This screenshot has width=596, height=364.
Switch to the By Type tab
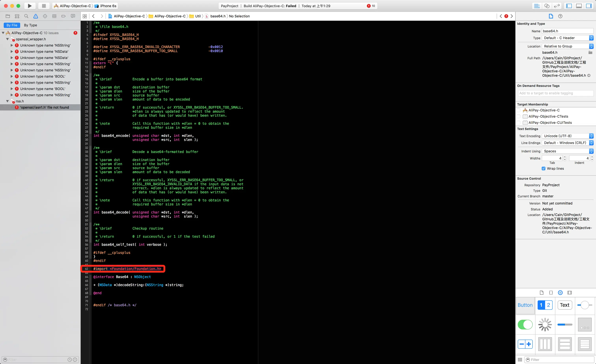click(x=31, y=25)
